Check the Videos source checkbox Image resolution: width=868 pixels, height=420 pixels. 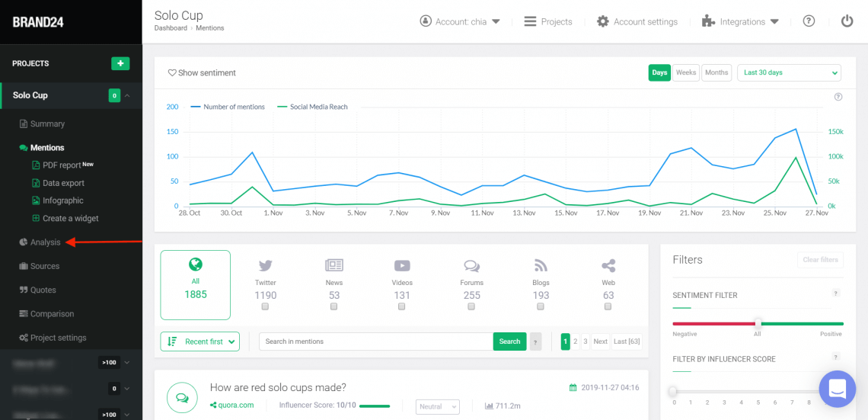click(x=402, y=306)
